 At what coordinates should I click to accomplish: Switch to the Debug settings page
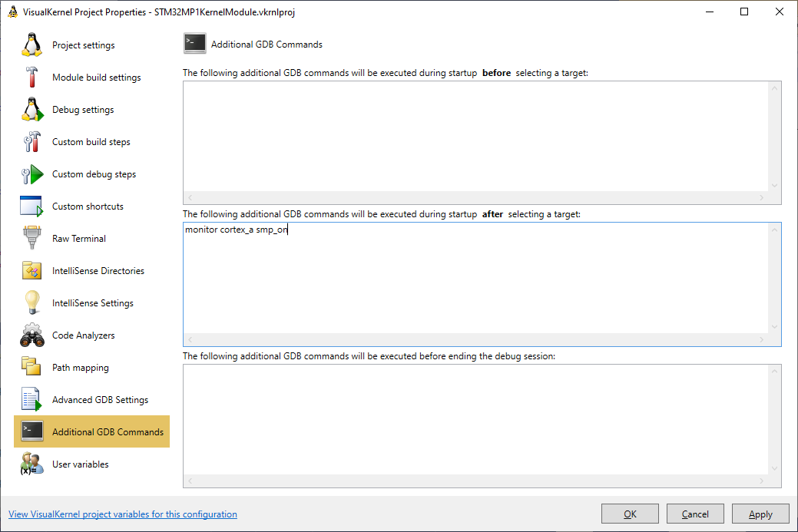[x=83, y=109]
